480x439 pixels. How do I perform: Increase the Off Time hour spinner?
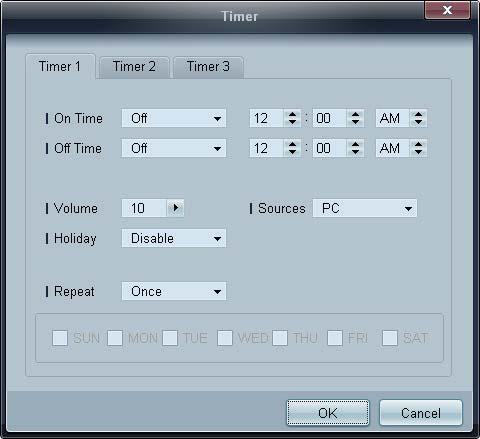tap(292, 144)
